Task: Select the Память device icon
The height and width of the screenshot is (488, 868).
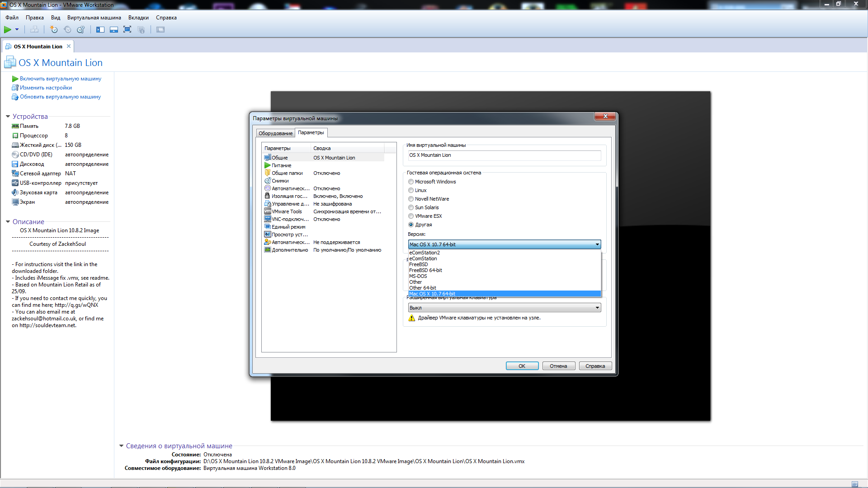Action: (15, 126)
